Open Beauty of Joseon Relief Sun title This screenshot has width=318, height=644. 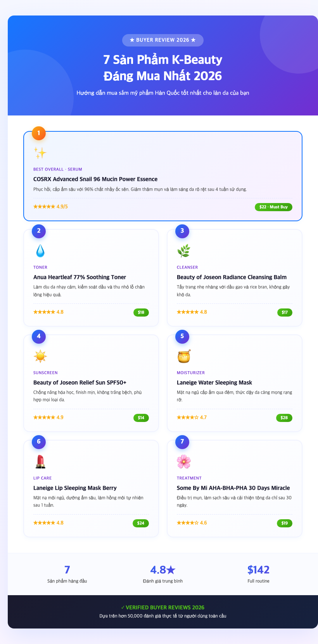click(80, 382)
